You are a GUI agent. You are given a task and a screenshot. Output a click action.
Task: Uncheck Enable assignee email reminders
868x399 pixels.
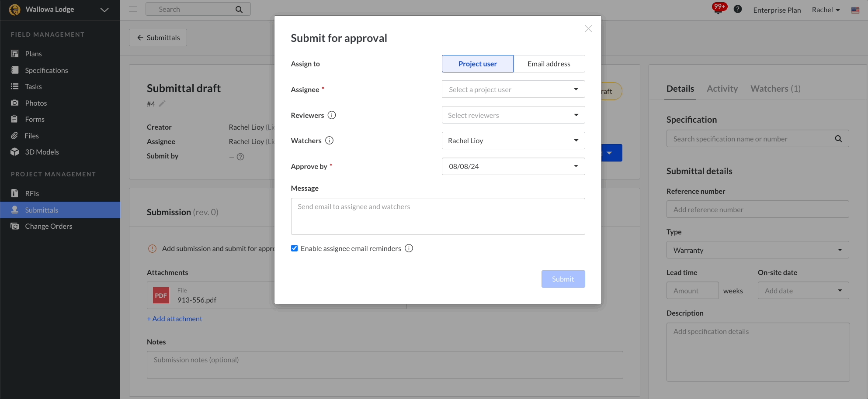pyautogui.click(x=295, y=248)
